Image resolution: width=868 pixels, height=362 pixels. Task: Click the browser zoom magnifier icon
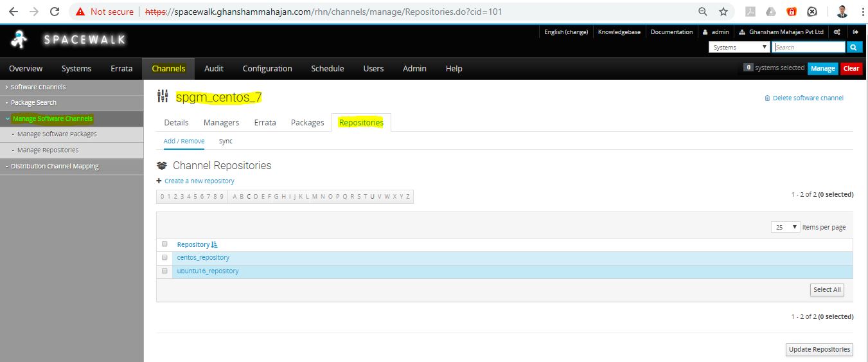(703, 12)
